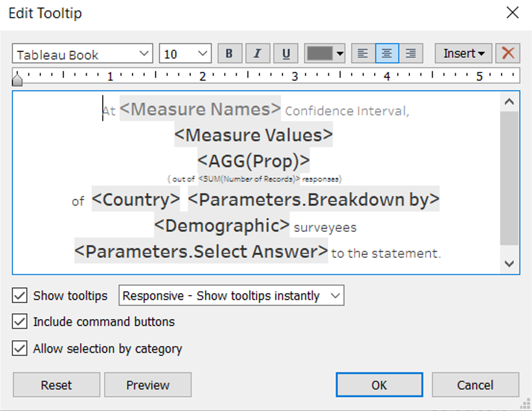Toggle italic formatting button
Screen dimensions: 532x411
pos(258,54)
